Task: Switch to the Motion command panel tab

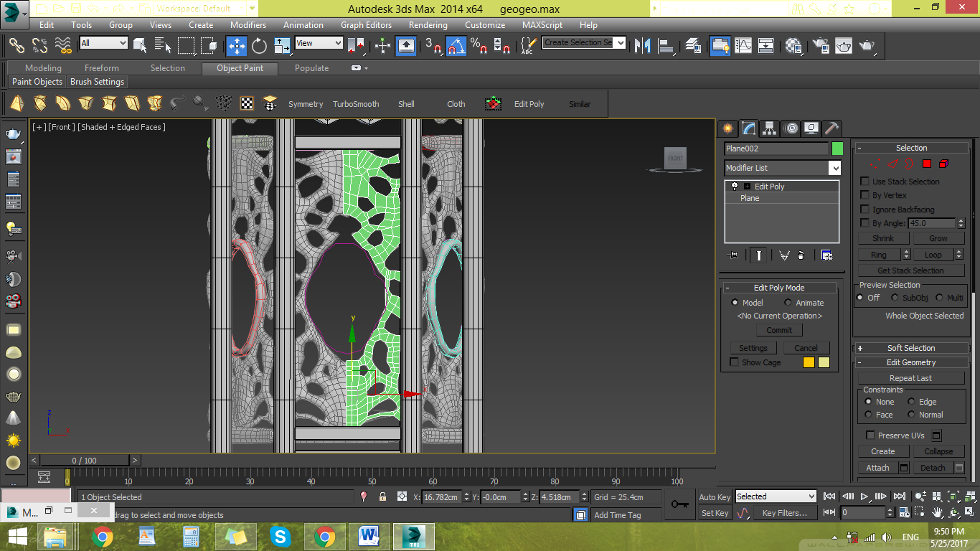Action: 791,128
